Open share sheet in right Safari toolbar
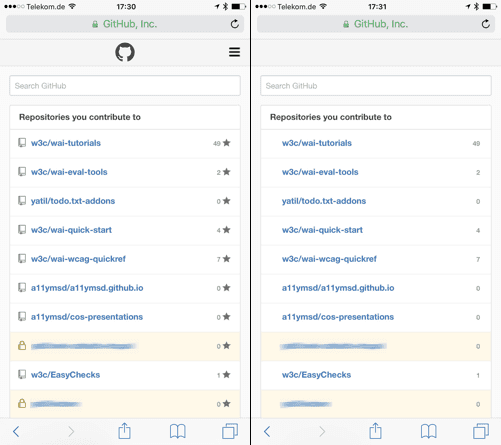Viewport: 501px width, 445px height. [375, 431]
